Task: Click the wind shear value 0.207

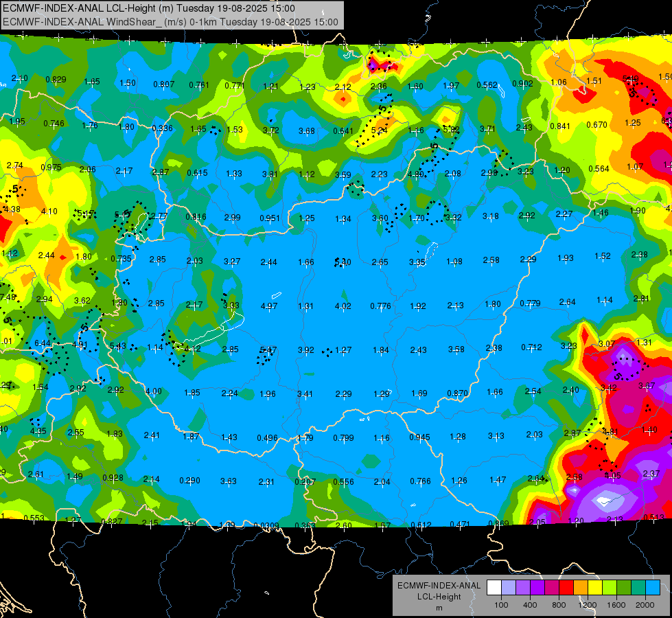Action: tap(304, 481)
